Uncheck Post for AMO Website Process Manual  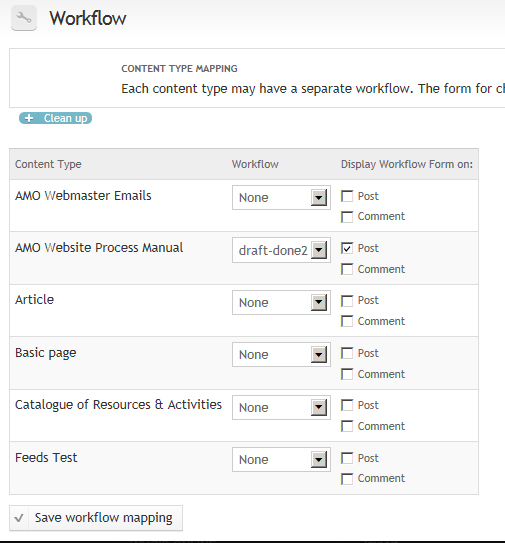point(347,248)
